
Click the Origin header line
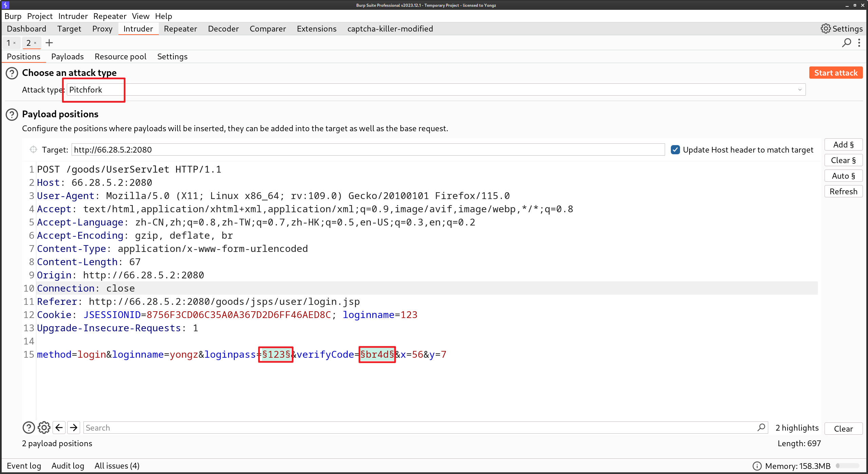click(120, 275)
